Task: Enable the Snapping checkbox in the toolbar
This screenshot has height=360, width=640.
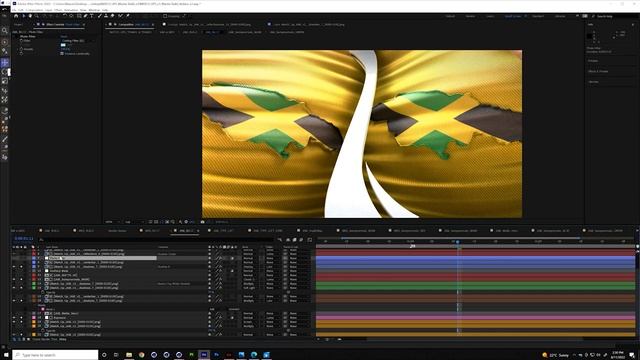Action: 165,16
